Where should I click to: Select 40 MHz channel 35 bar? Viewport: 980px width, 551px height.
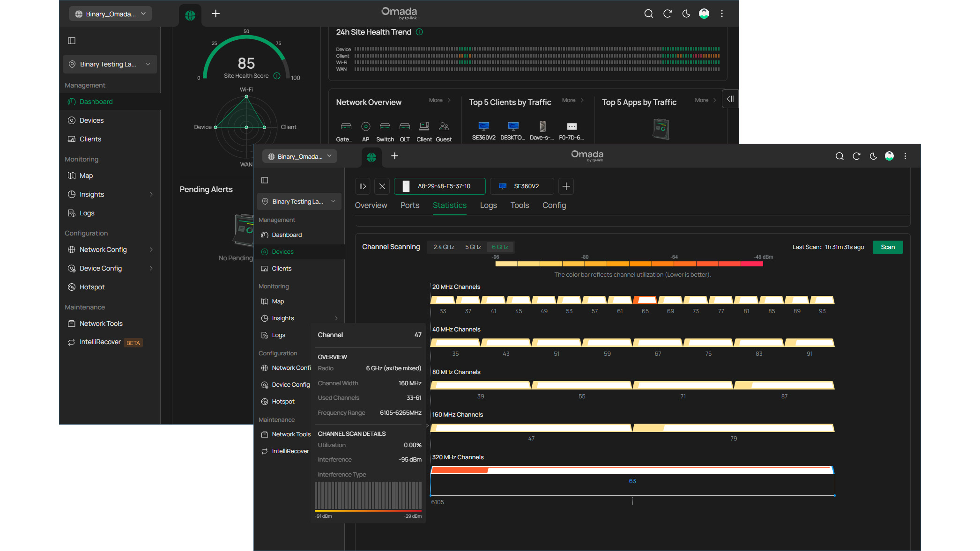pyautogui.click(x=455, y=343)
